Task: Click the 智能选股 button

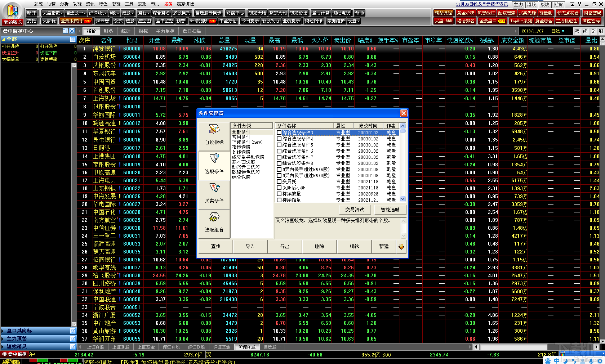Action: [x=390, y=210]
